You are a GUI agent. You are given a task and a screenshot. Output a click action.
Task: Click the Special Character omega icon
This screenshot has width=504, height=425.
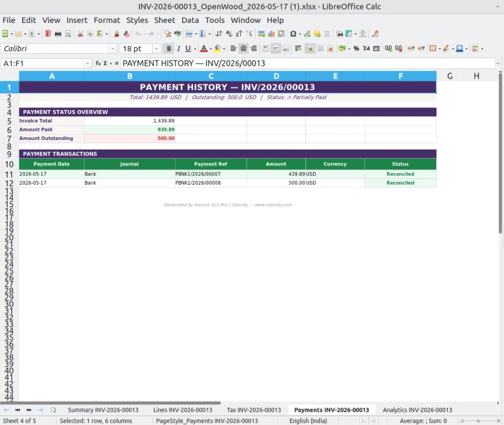(293, 34)
